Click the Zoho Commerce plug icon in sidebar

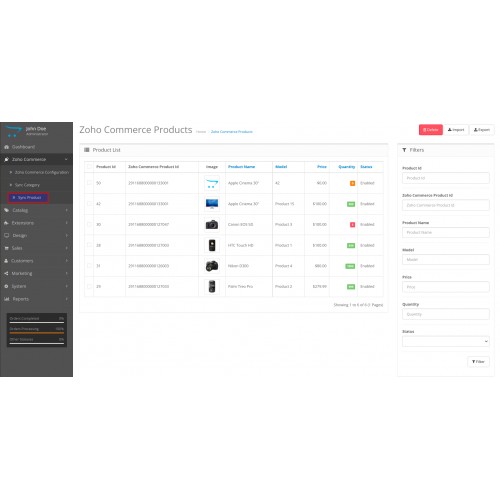point(6,159)
